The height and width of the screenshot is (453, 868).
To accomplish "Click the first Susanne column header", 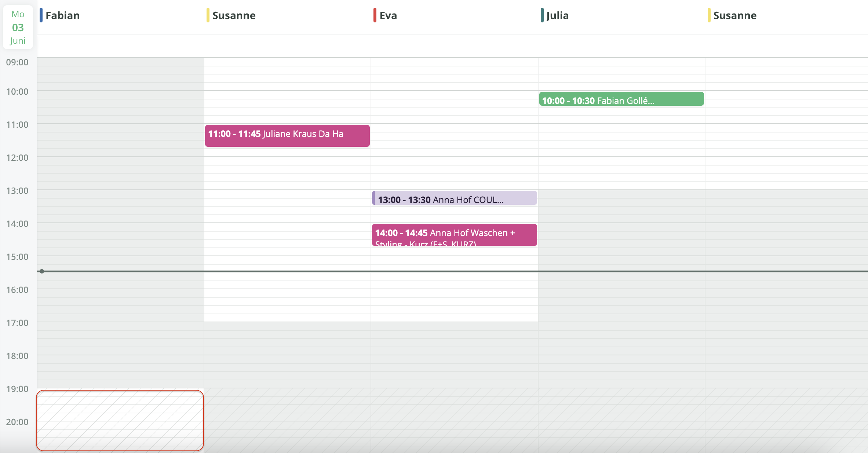I will point(234,15).
